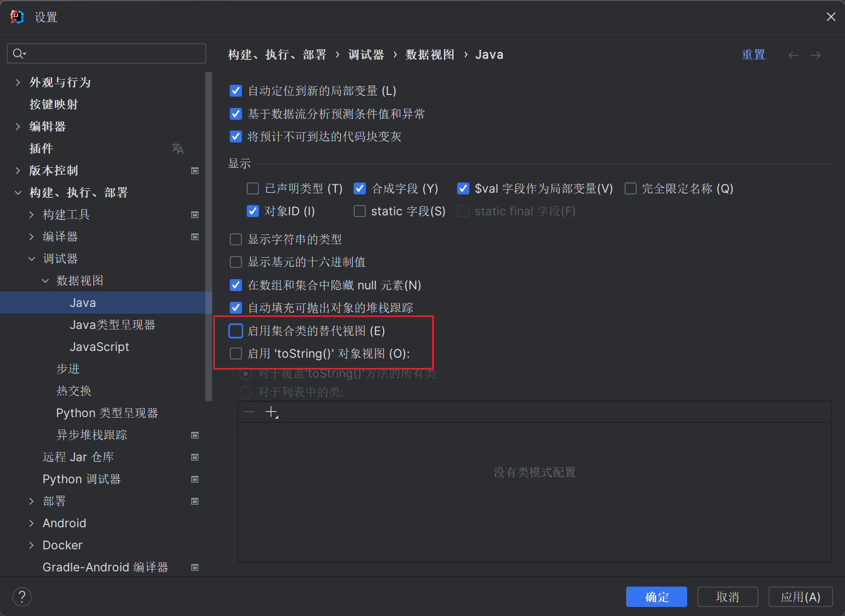Image resolution: width=845 pixels, height=616 pixels.
Task: Click the help question mark icon
Action: coord(22,596)
